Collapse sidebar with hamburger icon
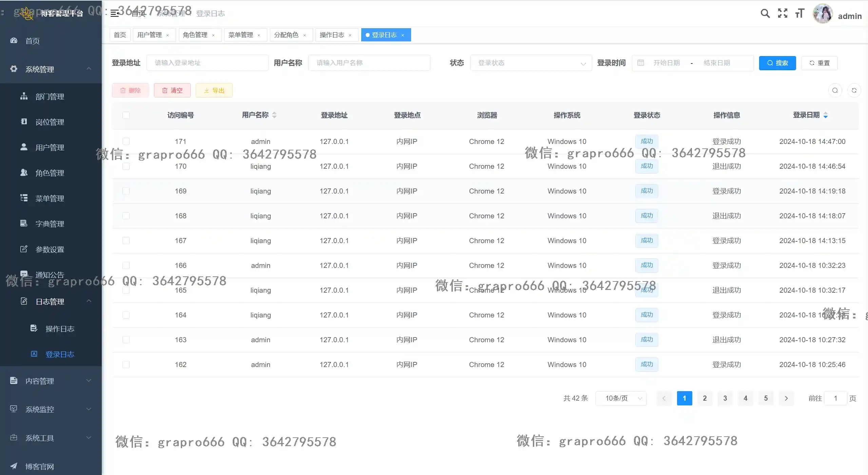Image resolution: width=868 pixels, height=475 pixels. tap(115, 14)
